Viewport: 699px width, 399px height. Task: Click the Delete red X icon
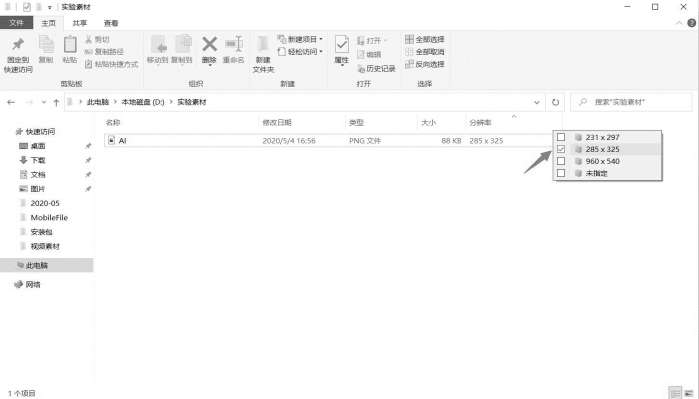click(x=209, y=44)
